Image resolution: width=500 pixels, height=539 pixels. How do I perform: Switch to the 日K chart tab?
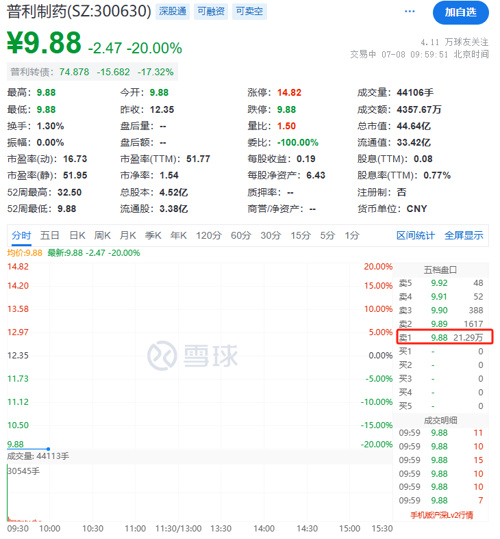click(77, 236)
